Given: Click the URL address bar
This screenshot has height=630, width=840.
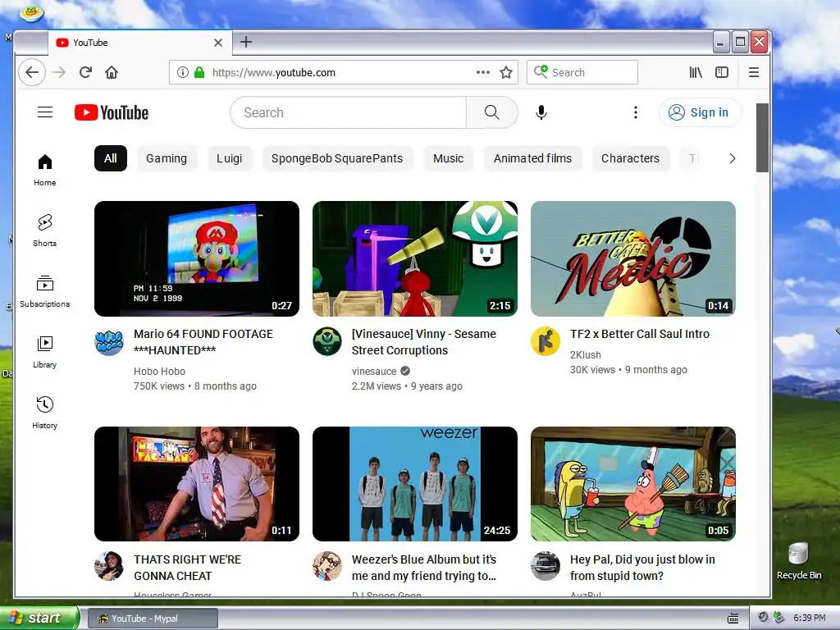Looking at the screenshot, I should click(343, 72).
